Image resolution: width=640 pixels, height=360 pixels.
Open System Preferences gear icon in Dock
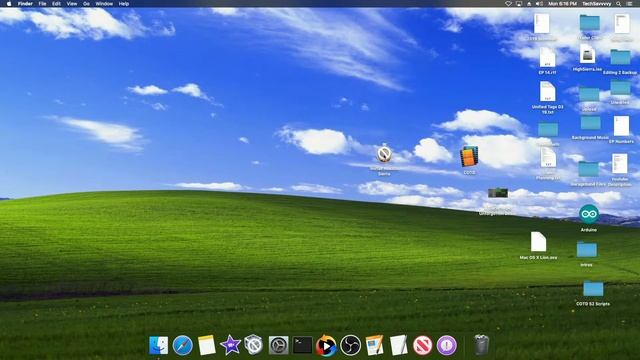click(x=278, y=345)
